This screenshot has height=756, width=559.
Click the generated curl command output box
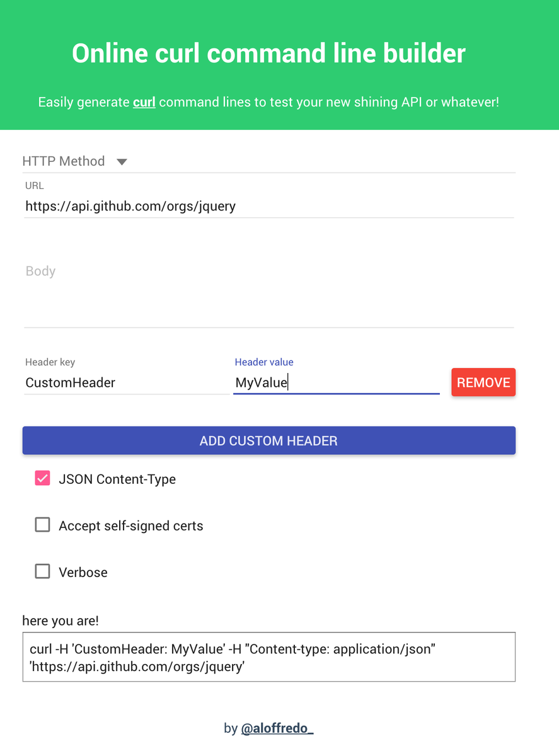(x=268, y=657)
